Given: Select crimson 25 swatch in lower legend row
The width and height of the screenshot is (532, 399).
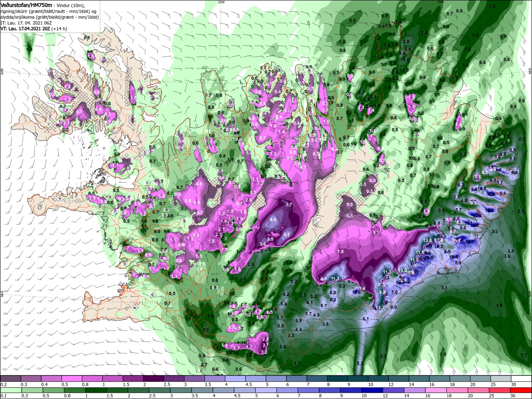Looking at the screenshot, I should [499, 390].
